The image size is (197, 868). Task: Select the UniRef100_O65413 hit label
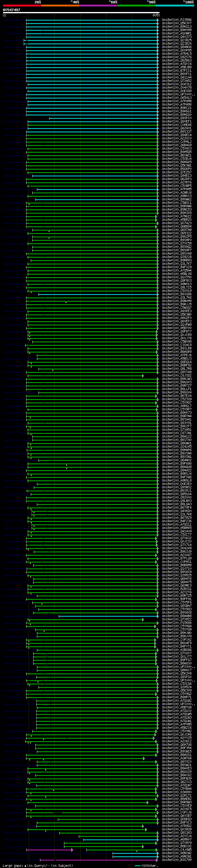(176, 98)
